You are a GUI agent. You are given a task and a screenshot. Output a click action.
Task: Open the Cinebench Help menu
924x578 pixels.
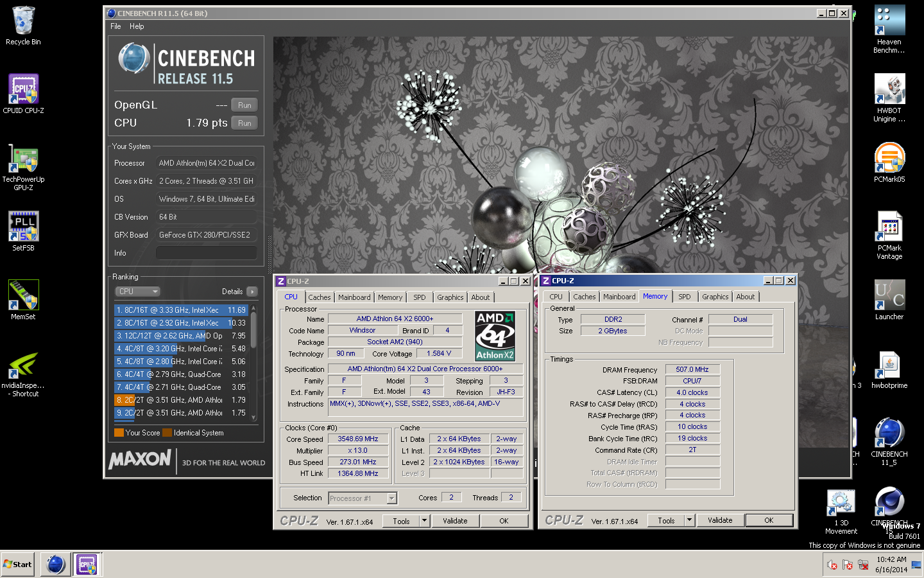coord(137,26)
